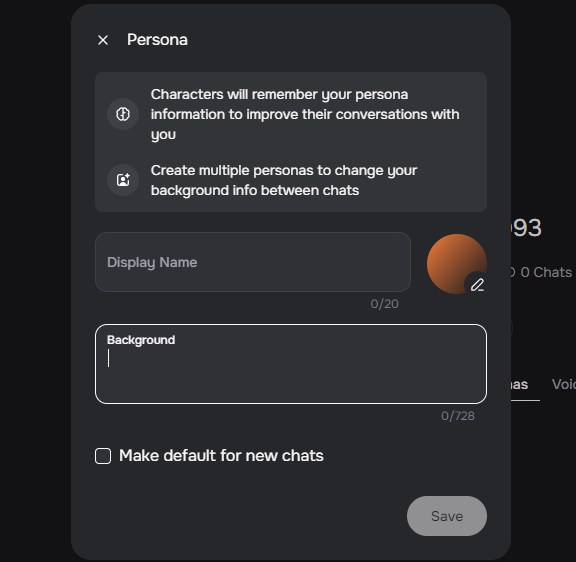
Task: Click the "Make default for new chats" label
Action: point(221,456)
